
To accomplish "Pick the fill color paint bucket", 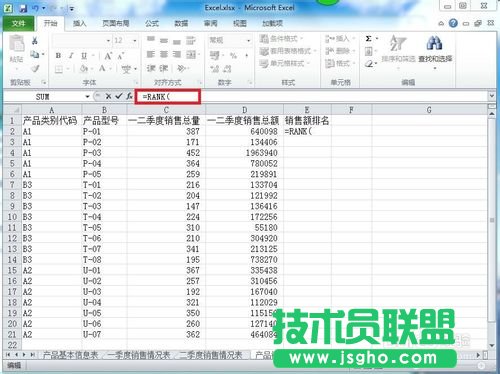I will [x=83, y=69].
